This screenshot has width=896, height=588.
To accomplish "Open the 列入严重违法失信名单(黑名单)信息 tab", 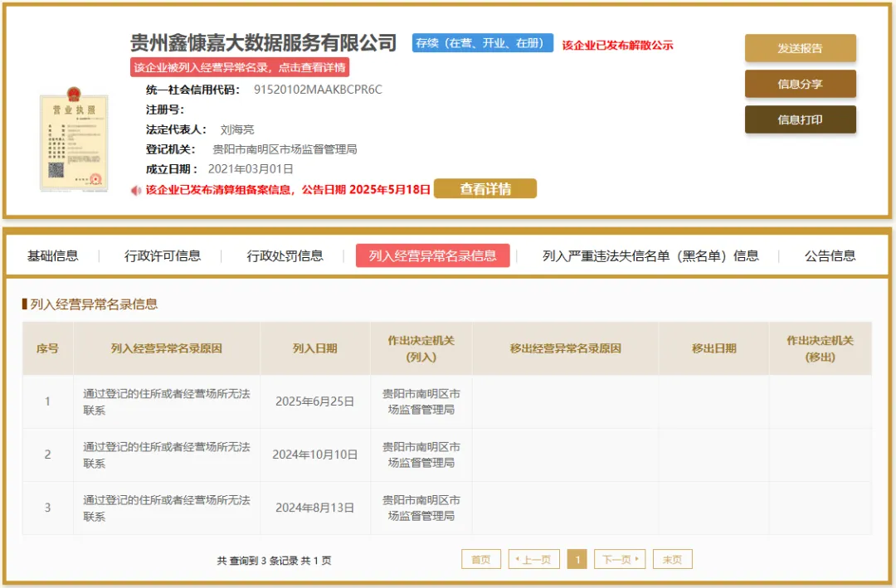I will coord(650,256).
